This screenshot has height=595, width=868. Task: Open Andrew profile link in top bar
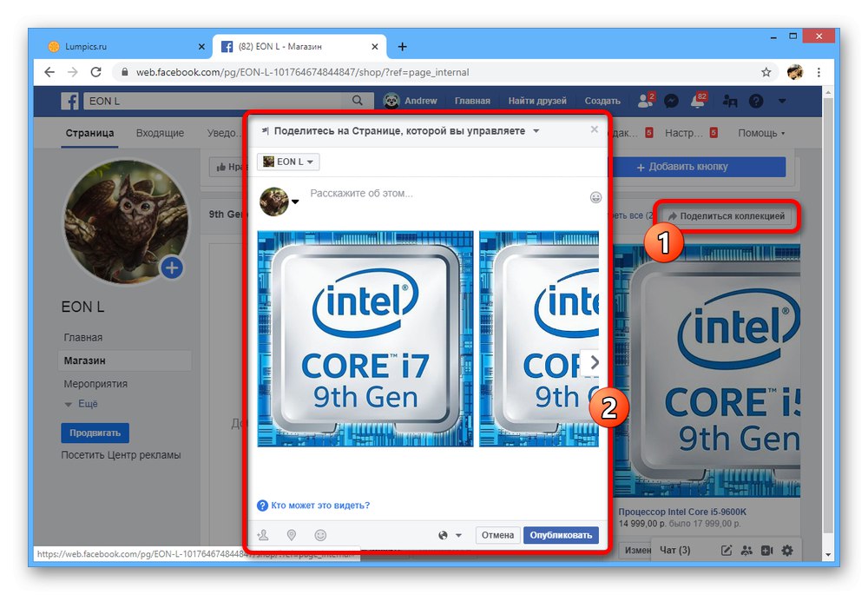point(411,101)
